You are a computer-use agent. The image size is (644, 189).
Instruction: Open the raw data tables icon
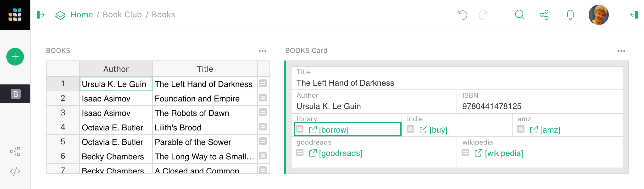15,152
